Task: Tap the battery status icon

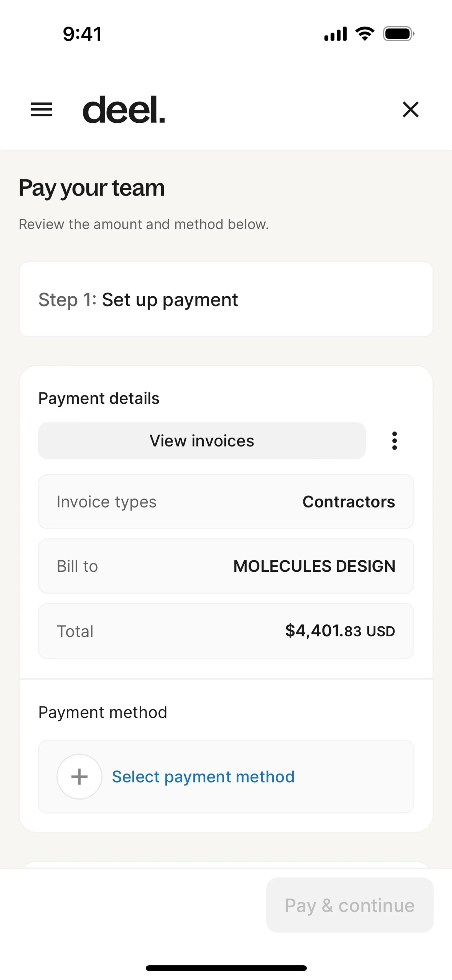Action: click(398, 34)
